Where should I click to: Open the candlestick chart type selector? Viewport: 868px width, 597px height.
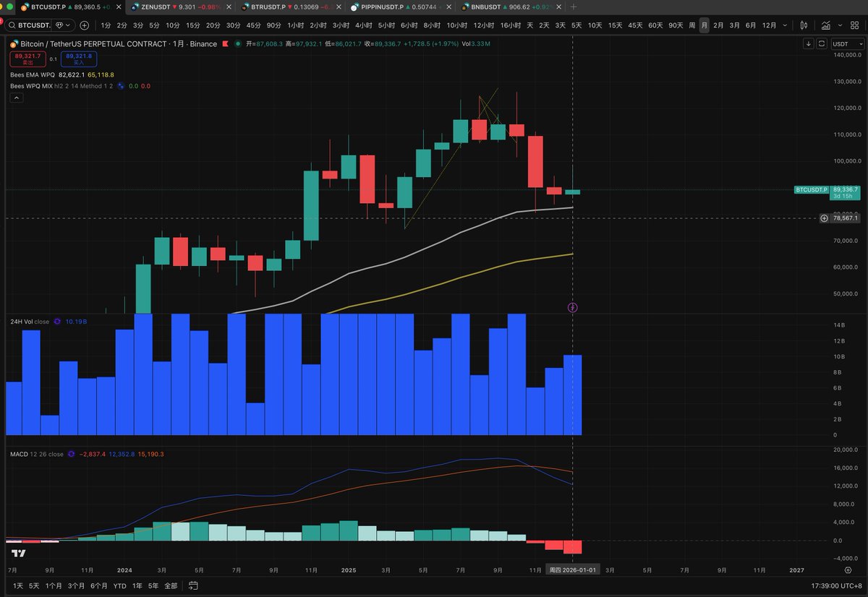point(804,25)
